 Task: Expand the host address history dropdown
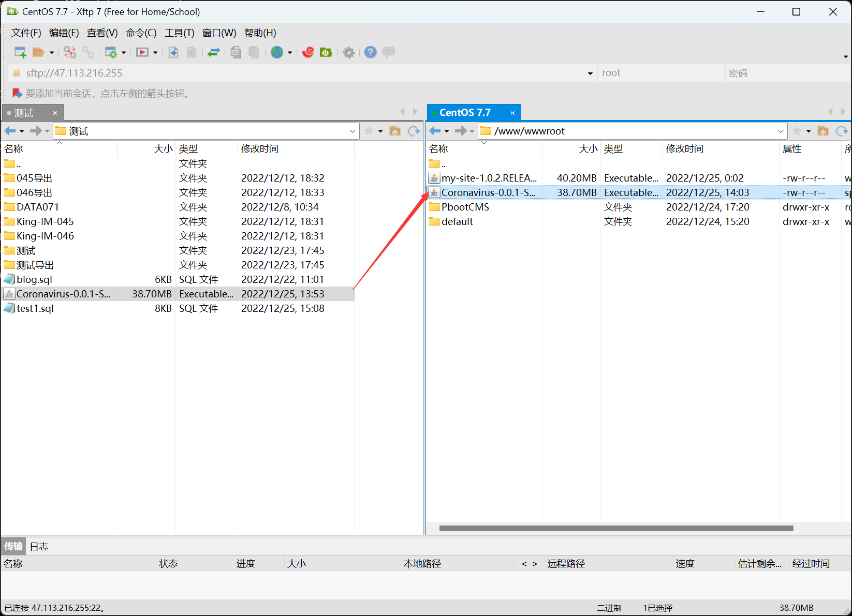(x=590, y=73)
